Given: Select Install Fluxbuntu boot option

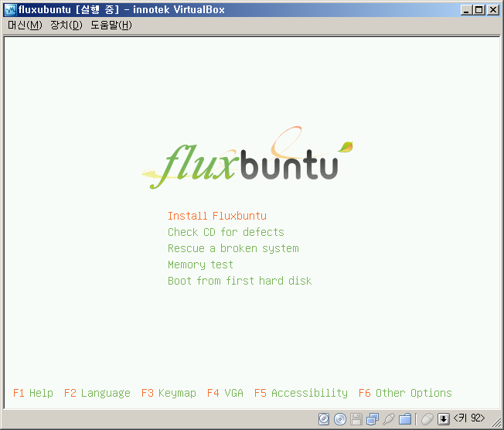Looking at the screenshot, I should 217,216.
